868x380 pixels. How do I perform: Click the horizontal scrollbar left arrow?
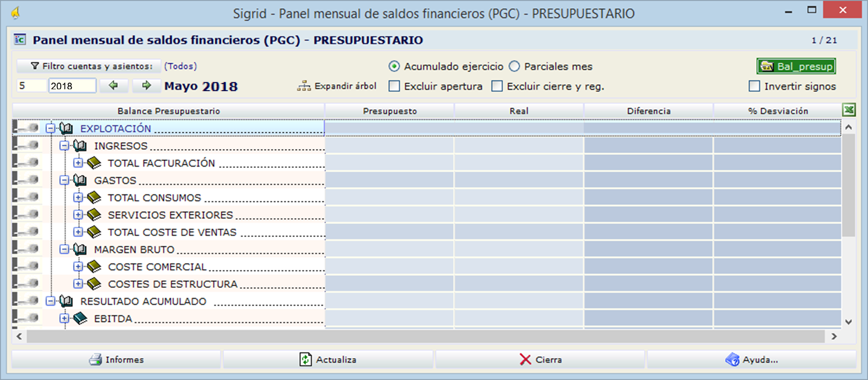click(19, 336)
